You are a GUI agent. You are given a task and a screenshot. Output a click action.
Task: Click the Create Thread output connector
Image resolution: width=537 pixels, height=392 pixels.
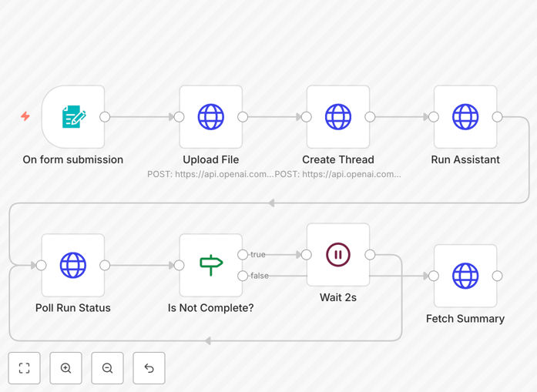pos(370,117)
